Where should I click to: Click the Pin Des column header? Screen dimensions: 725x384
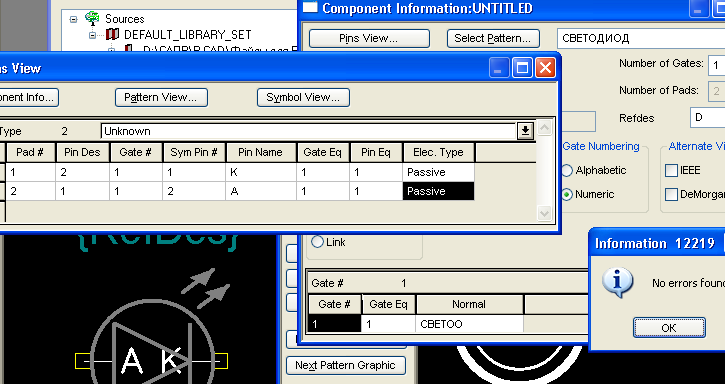(82, 153)
